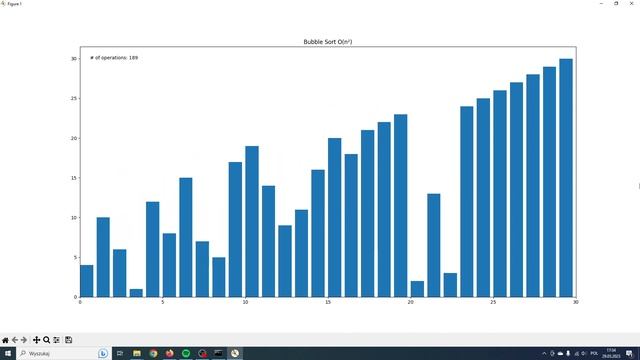
Task: Click the x-axis tick label 15
Action: click(328, 302)
